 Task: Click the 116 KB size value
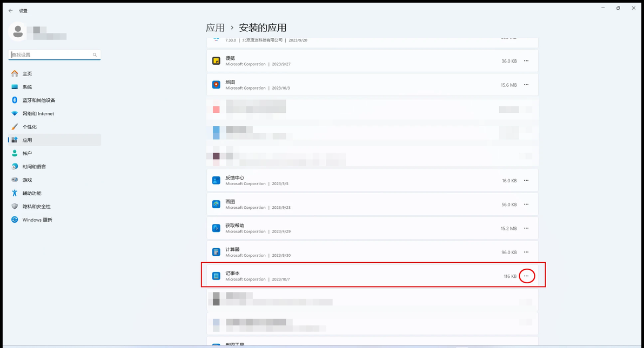tap(510, 276)
